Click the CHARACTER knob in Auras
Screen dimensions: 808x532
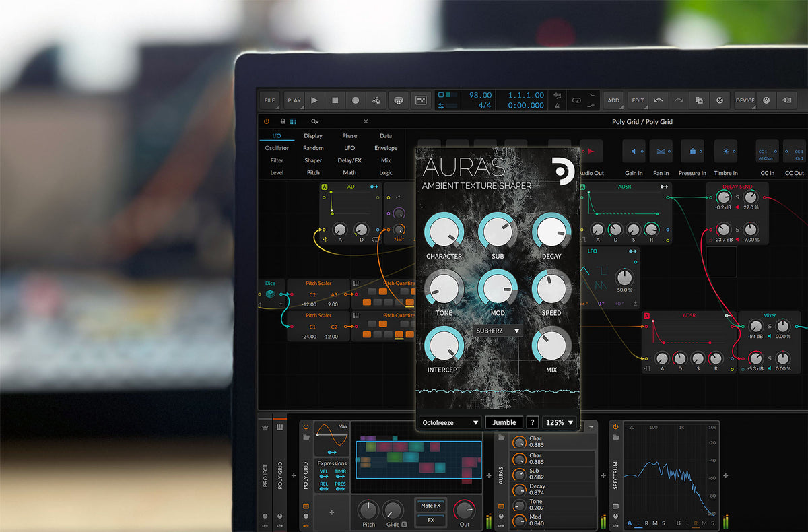(443, 232)
